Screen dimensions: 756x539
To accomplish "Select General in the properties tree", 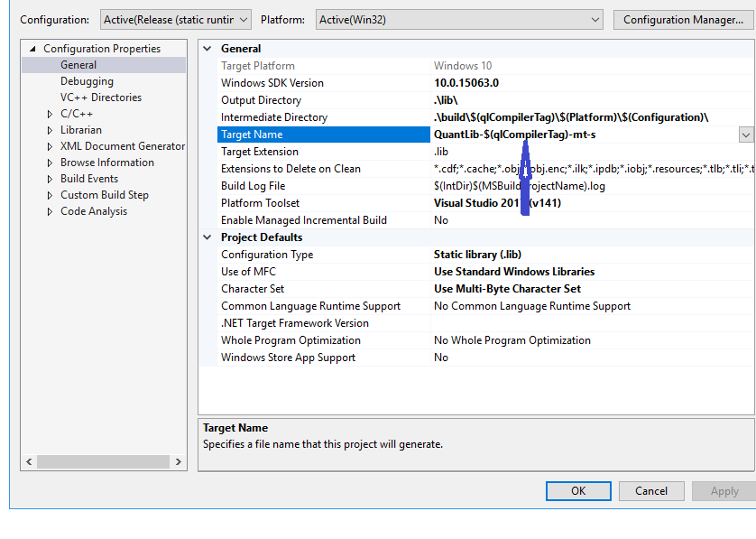I will [x=78, y=65].
